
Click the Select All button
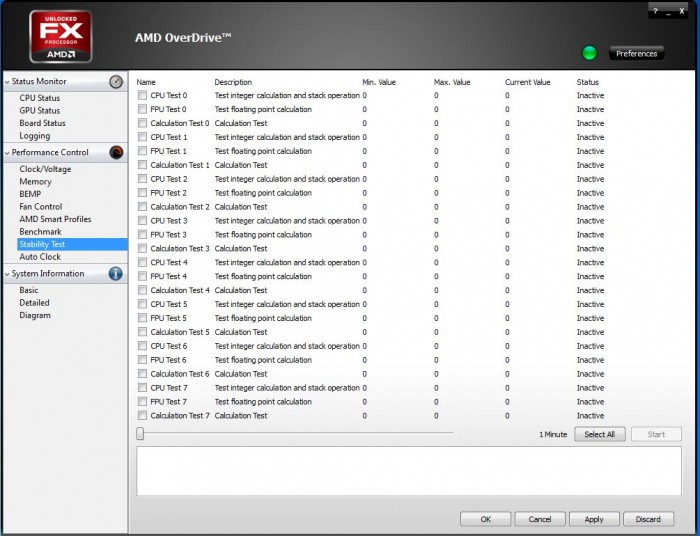click(600, 434)
